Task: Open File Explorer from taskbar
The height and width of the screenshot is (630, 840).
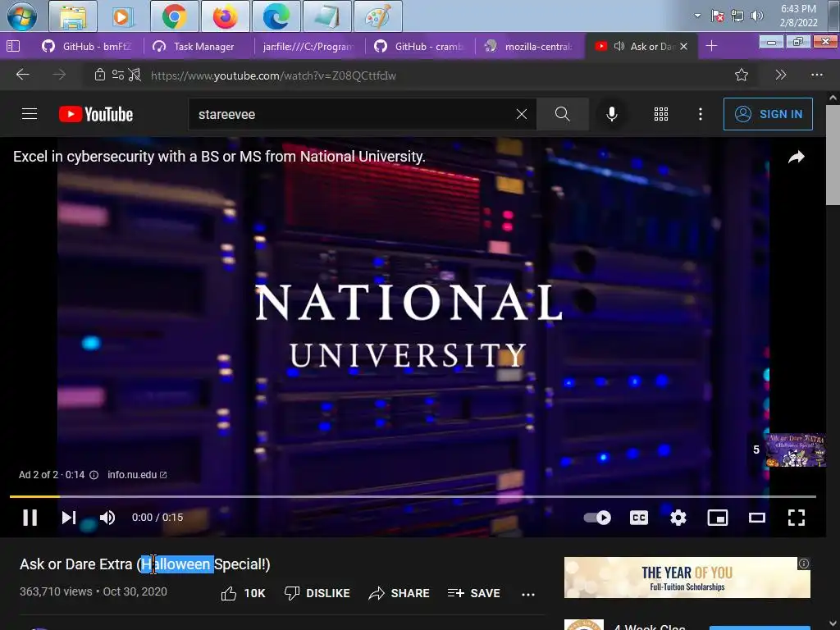Action: [x=73, y=16]
